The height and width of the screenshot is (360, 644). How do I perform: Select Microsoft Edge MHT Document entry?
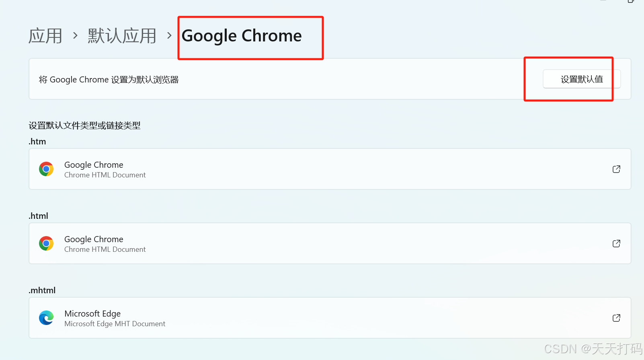pyautogui.click(x=115, y=324)
